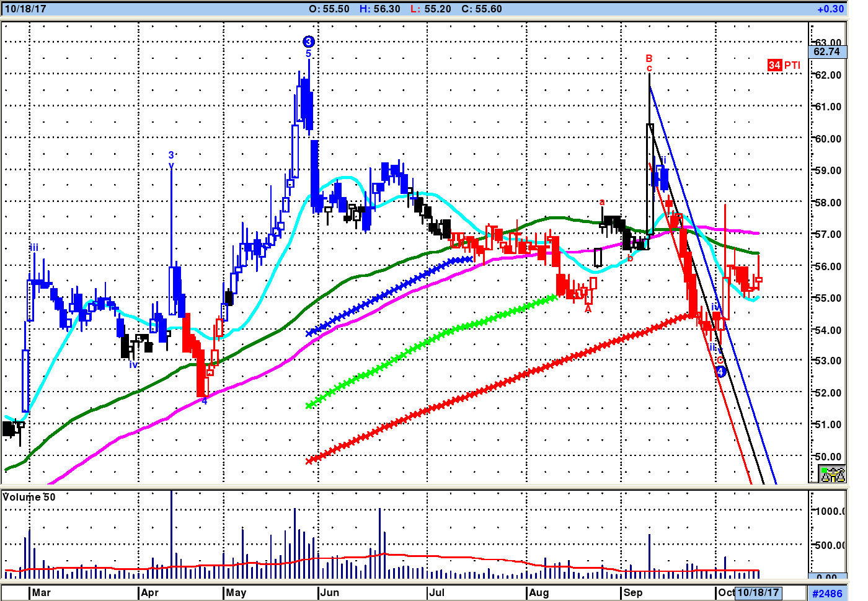The image size is (868, 601).
Task: Click the Mar month label on time axis
Action: pos(42,592)
